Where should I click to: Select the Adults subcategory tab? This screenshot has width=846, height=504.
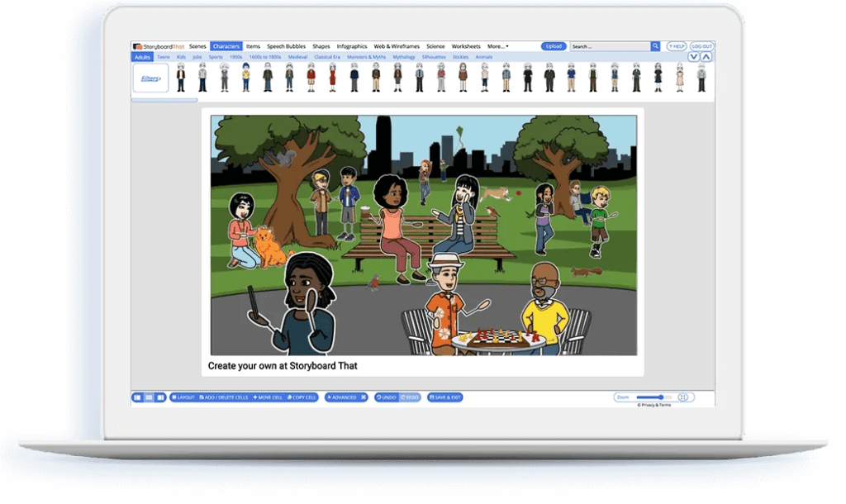click(142, 57)
